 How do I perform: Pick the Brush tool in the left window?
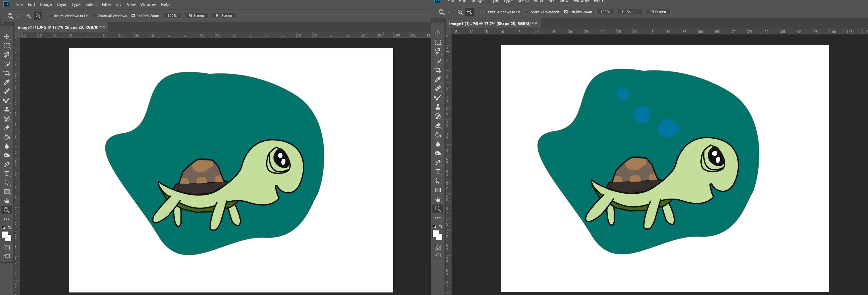click(7, 100)
